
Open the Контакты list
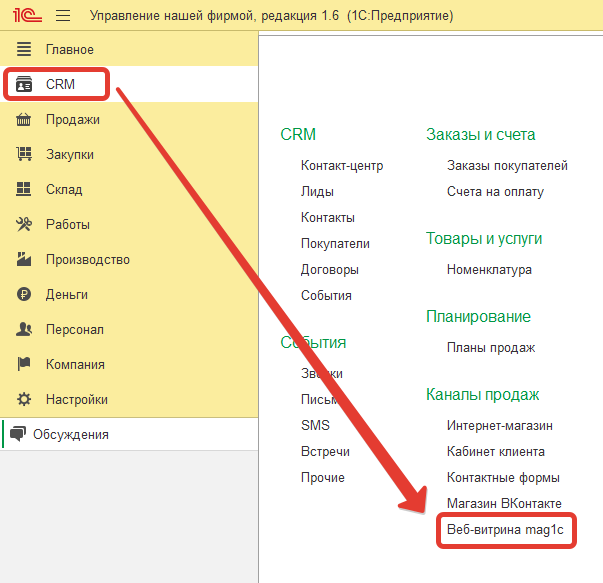click(328, 218)
